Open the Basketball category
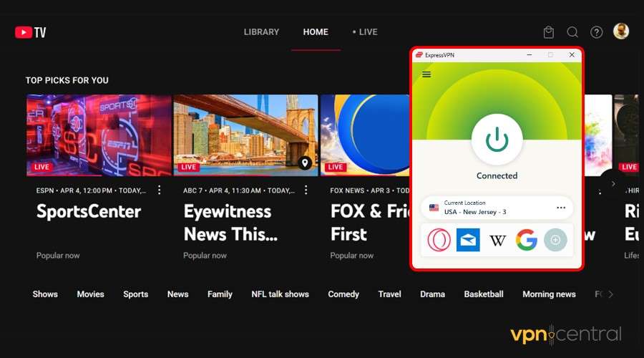Viewport: 644px width, 358px height. pos(484,294)
